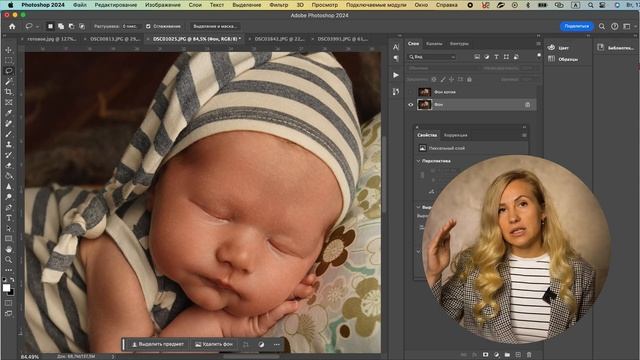Click the blue Поделиться share button
Image resolution: width=640 pixels, height=360 pixels.
click(576, 26)
